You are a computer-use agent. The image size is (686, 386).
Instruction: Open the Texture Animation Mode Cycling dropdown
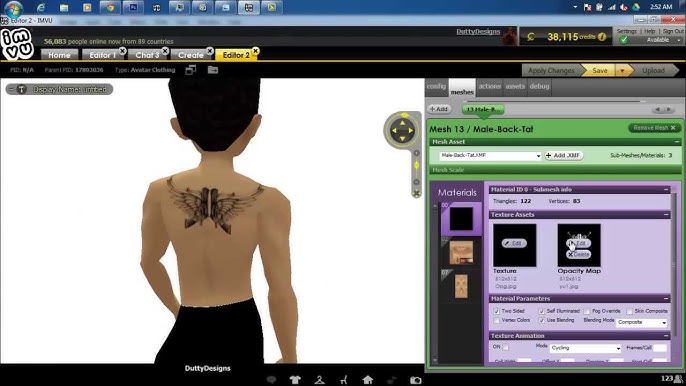pyautogui.click(x=585, y=348)
